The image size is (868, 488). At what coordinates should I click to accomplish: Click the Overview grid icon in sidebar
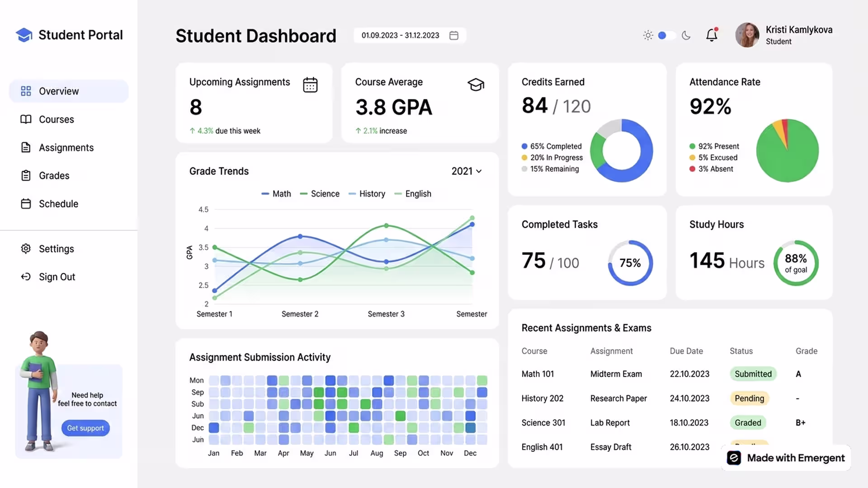[x=26, y=91]
